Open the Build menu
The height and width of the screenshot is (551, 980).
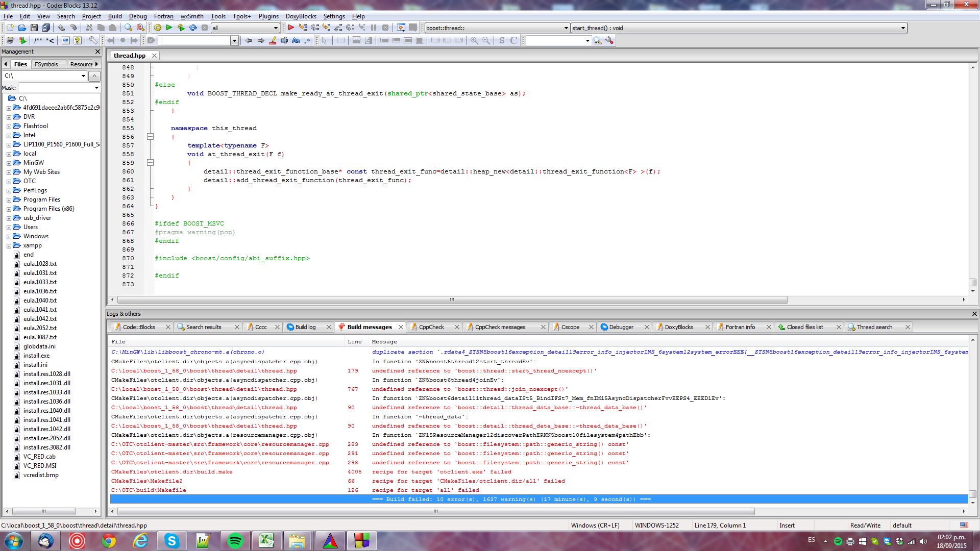point(115,16)
